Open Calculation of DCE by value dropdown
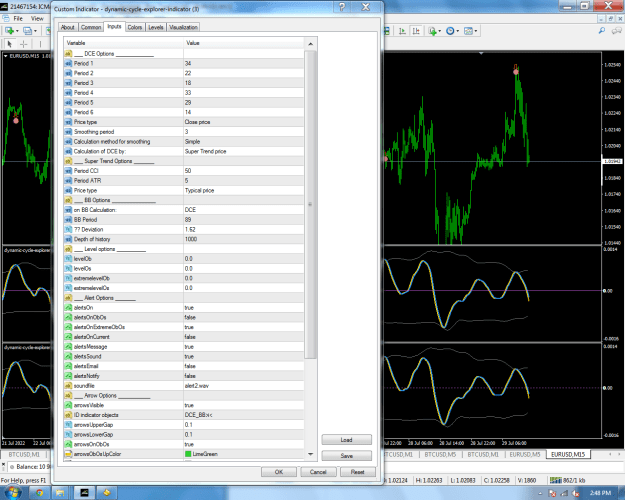 point(244,151)
